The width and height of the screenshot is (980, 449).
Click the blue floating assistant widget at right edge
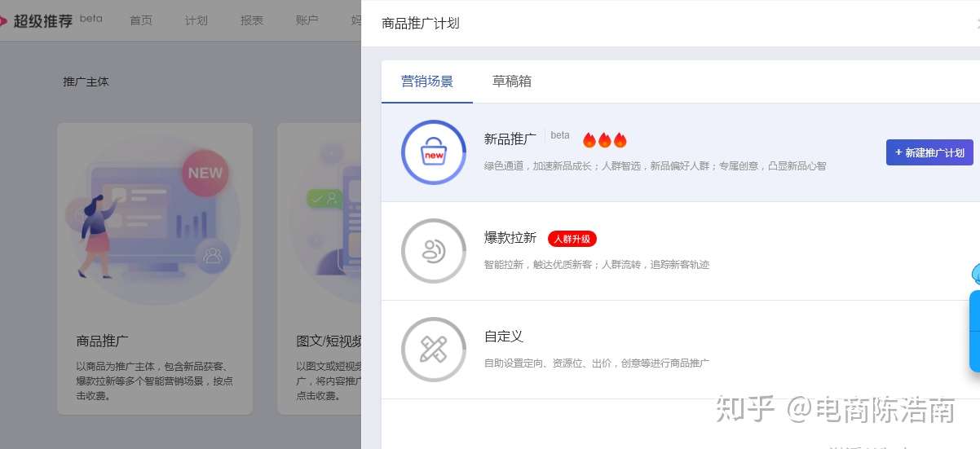974,318
